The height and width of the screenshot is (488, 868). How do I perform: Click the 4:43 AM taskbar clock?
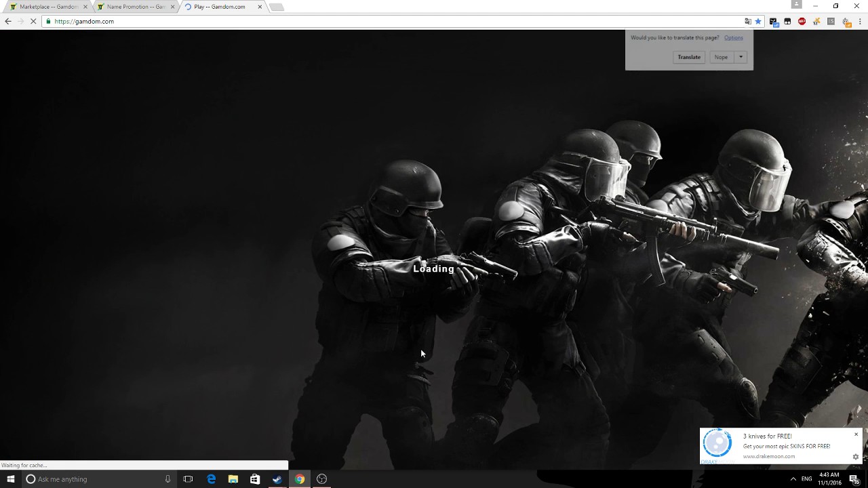pyautogui.click(x=829, y=479)
